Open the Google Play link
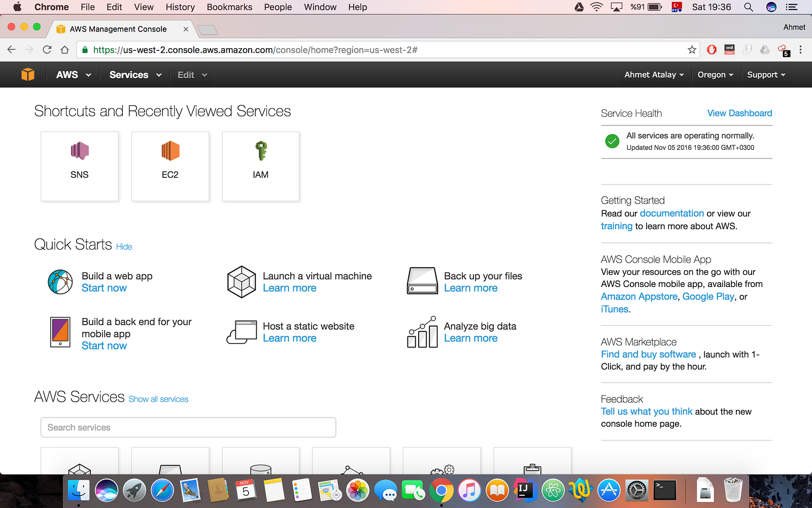 click(x=708, y=297)
